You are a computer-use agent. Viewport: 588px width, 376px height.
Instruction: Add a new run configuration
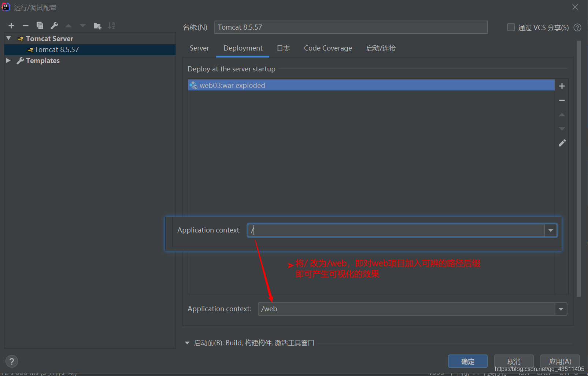(11, 26)
